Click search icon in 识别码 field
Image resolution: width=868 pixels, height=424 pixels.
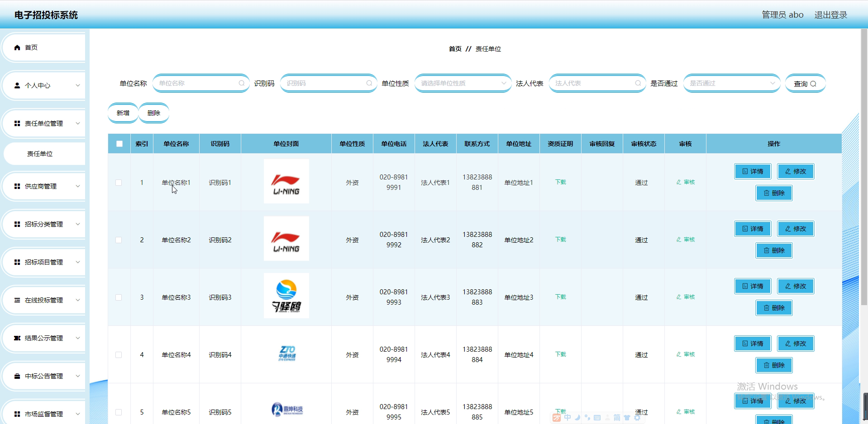click(369, 83)
